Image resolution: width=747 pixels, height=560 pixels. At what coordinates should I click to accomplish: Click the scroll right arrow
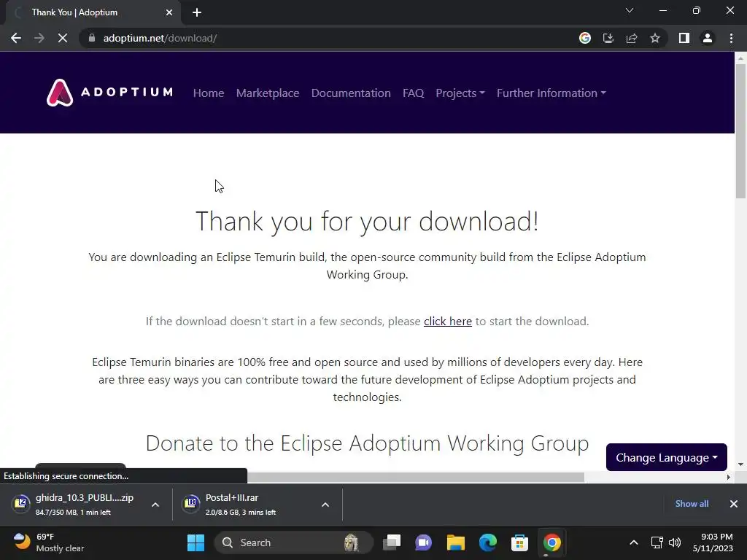(x=729, y=477)
